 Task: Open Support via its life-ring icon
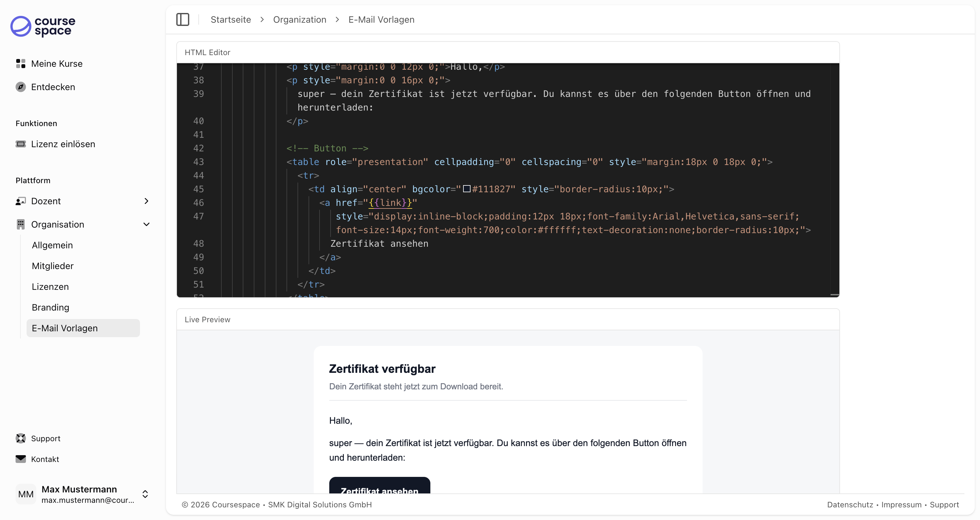[x=20, y=438]
